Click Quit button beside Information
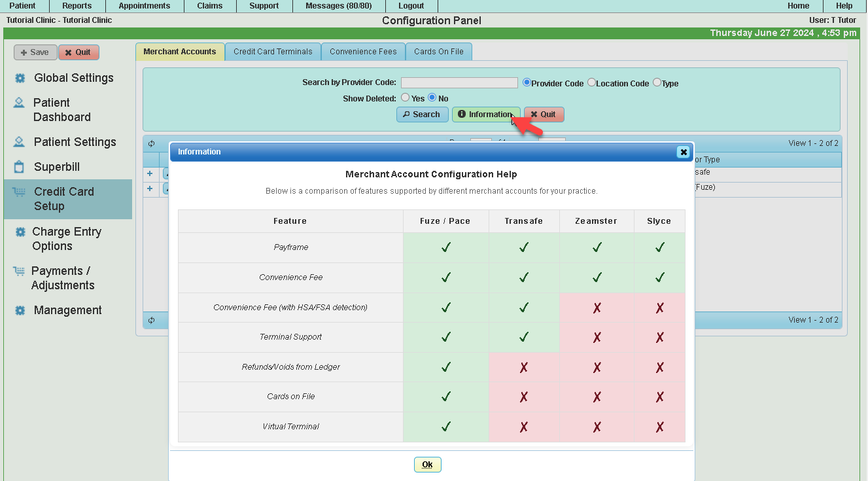The height and width of the screenshot is (481, 868). [x=544, y=115]
